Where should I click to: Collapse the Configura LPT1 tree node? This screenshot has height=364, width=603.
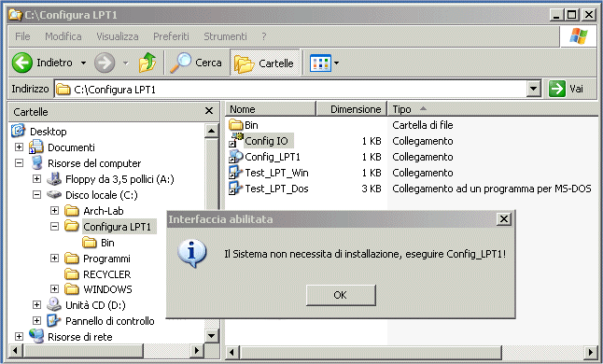click(55, 227)
